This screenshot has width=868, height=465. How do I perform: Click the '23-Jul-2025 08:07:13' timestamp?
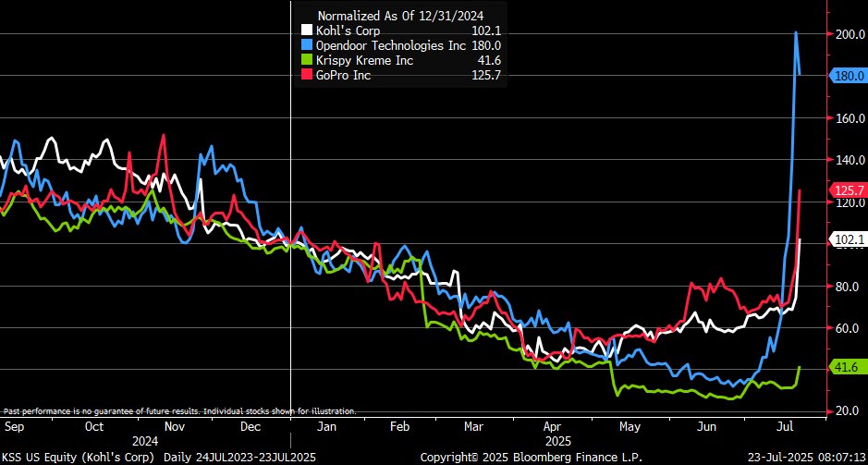[x=807, y=458]
